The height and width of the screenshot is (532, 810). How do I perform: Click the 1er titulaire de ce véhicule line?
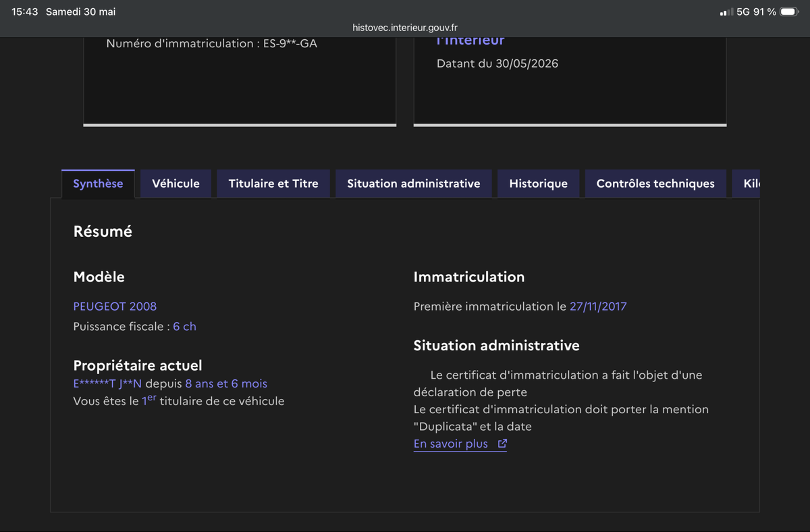(x=179, y=400)
